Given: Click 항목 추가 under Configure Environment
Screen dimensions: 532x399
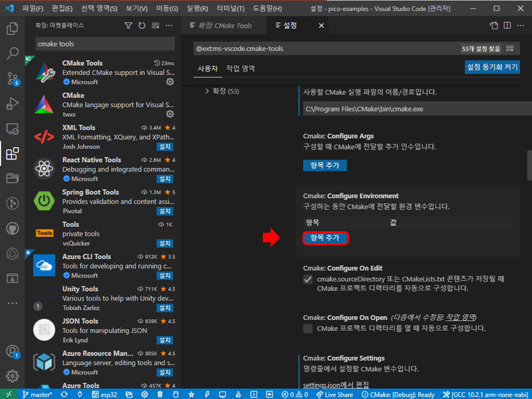Looking at the screenshot, I should pos(325,238).
